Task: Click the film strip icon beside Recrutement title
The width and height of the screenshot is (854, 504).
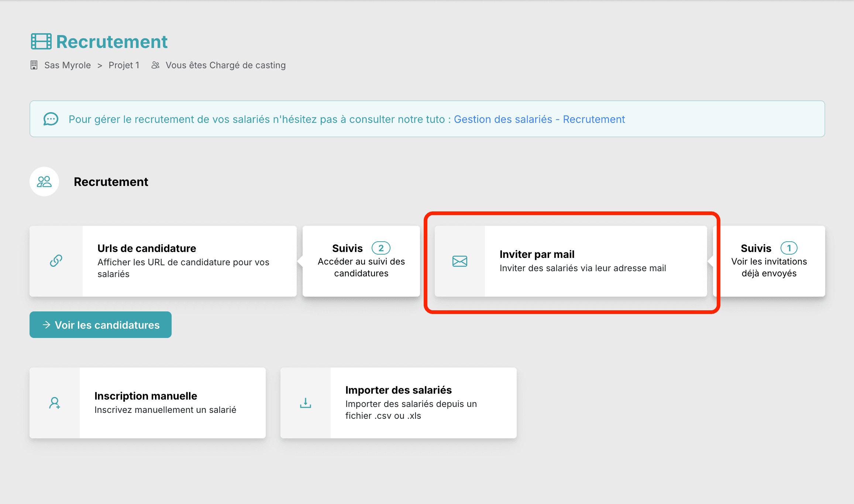Action: pos(41,41)
